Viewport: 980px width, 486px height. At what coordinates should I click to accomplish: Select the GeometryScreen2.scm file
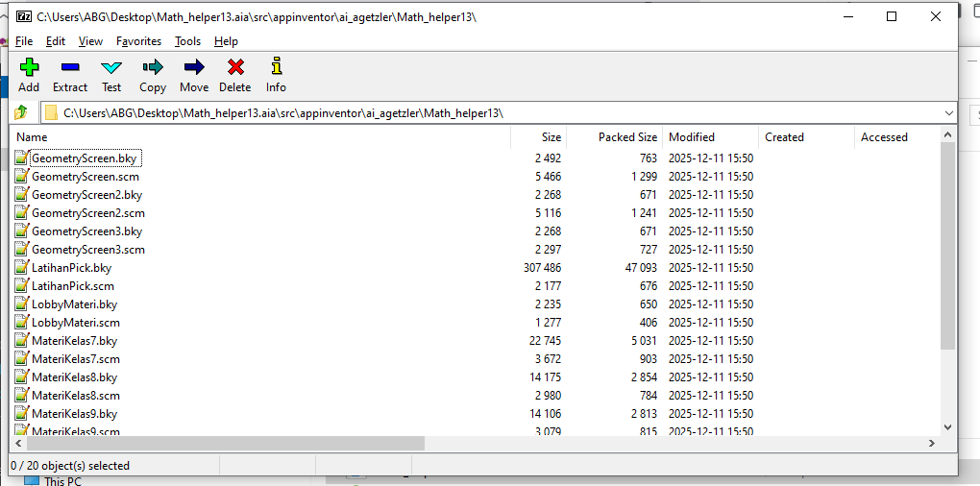[87, 213]
